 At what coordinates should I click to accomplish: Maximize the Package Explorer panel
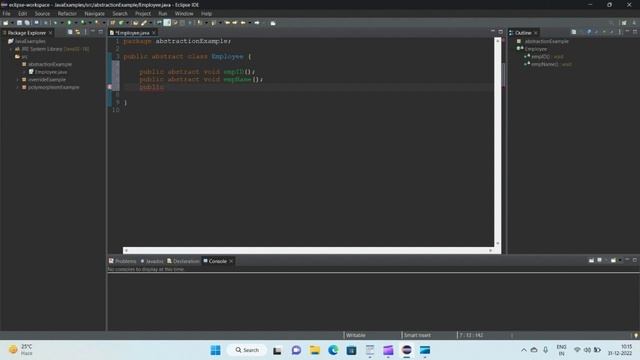(101, 31)
